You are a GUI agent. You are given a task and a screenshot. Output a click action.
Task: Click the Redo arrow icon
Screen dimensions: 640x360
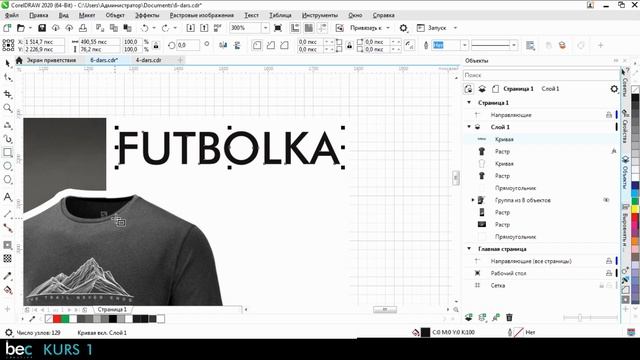[x=165, y=28]
